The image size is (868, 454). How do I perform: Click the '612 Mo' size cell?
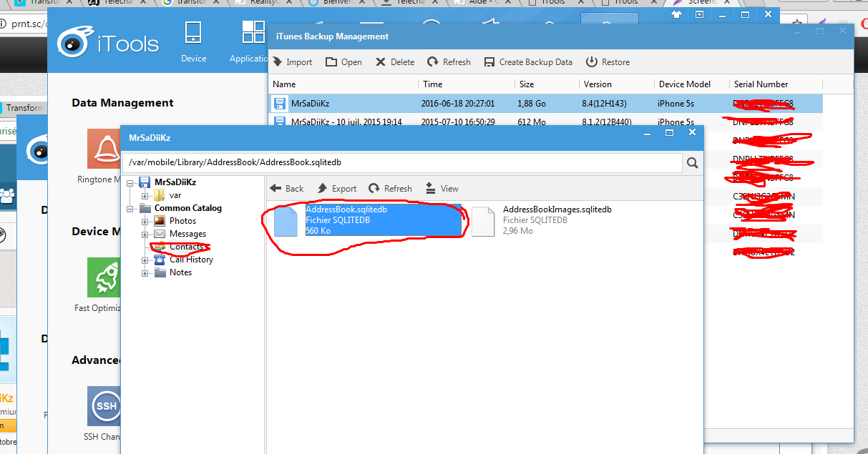[x=530, y=122]
